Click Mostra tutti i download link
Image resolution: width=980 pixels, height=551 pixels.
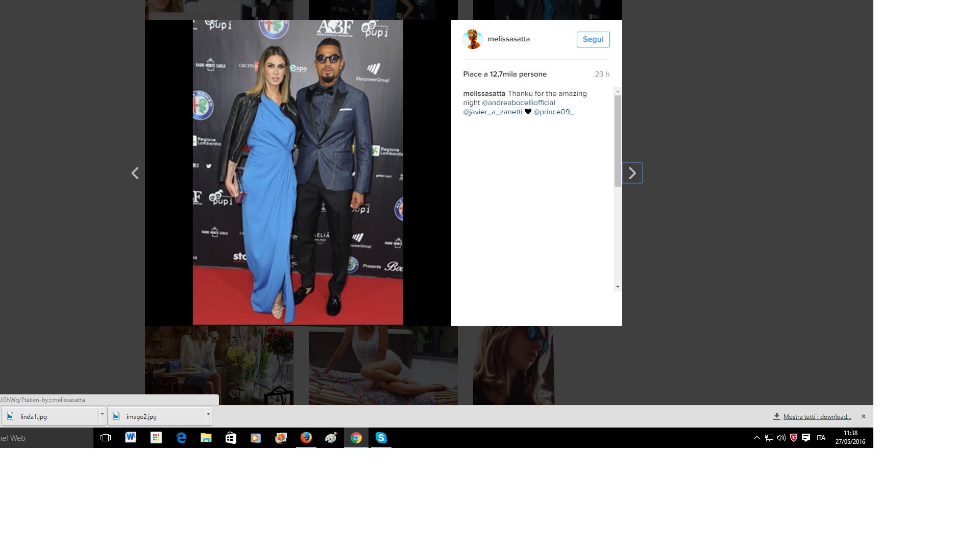(x=816, y=417)
